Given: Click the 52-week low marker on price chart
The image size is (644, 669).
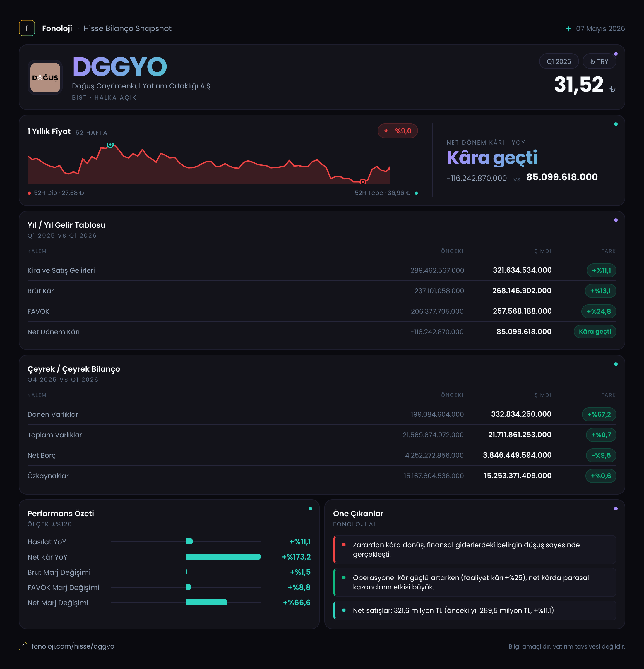Looking at the screenshot, I should (x=363, y=181).
